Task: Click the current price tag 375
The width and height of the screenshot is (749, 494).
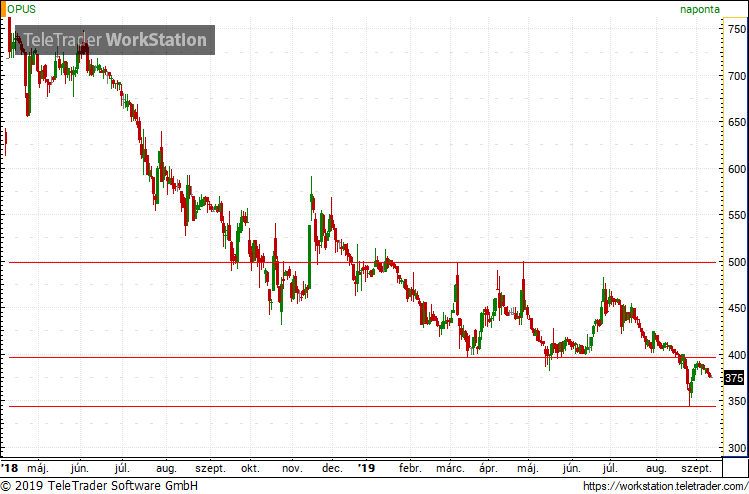Action: pos(734,378)
